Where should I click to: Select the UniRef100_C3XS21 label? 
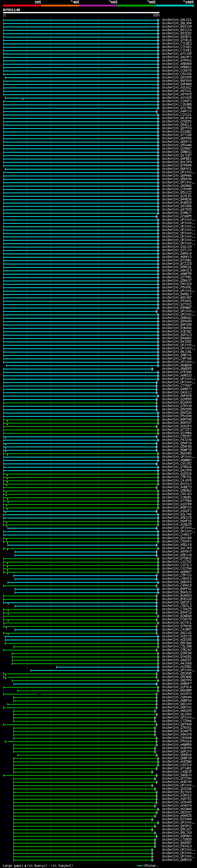(177, 115)
